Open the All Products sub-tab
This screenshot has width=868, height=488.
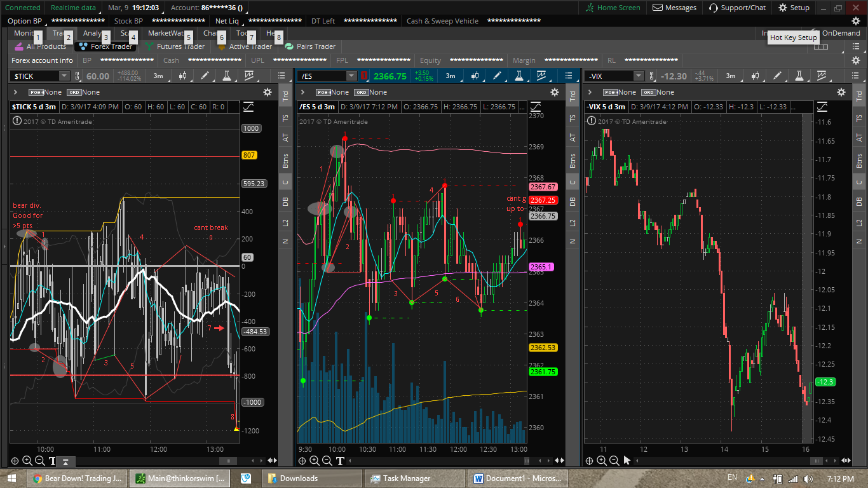41,46
